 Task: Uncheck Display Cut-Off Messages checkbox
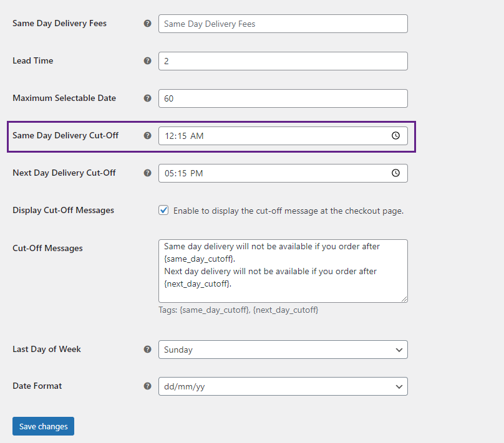pyautogui.click(x=163, y=210)
